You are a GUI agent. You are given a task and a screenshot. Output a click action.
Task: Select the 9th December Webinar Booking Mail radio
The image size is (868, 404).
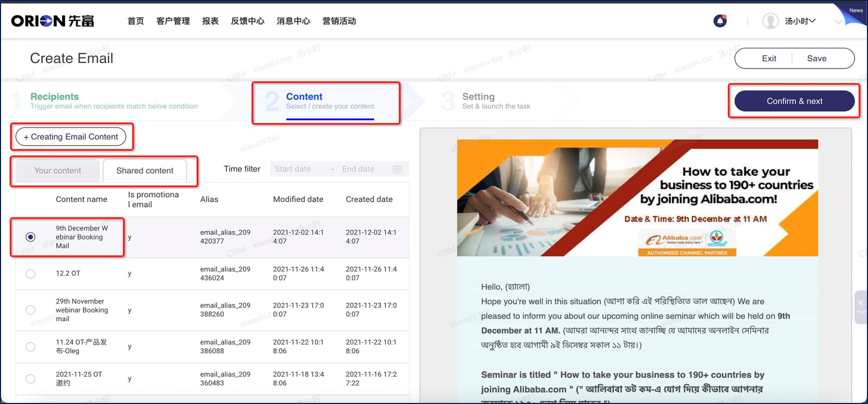pos(31,237)
